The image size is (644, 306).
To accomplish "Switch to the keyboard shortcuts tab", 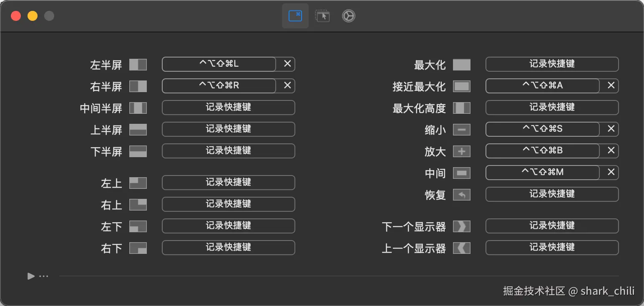I will [295, 16].
